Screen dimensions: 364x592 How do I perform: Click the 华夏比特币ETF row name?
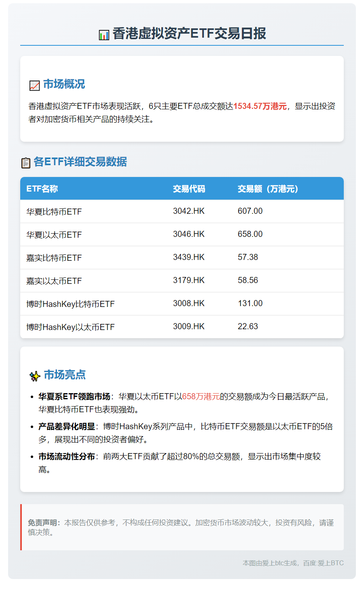[54, 212]
